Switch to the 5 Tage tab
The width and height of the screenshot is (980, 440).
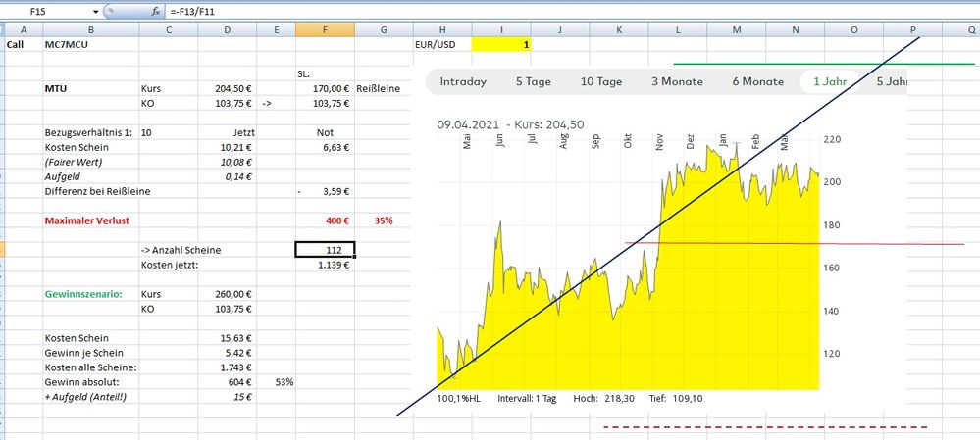tap(533, 81)
